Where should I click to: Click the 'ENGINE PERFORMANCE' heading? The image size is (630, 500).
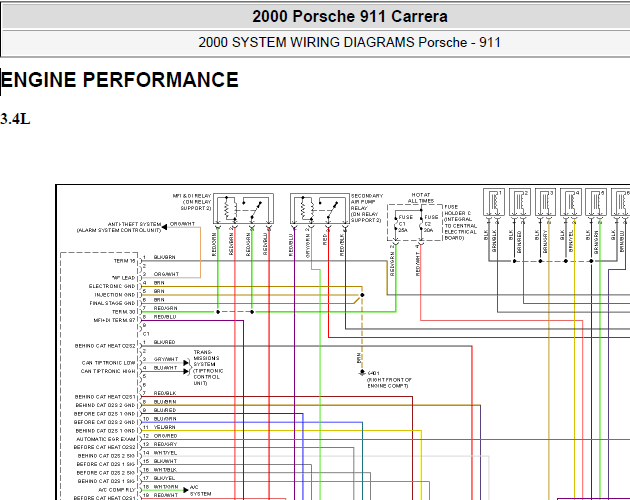point(120,80)
